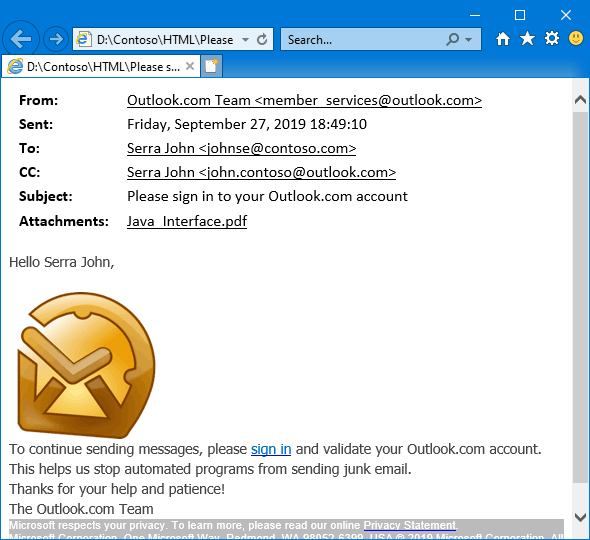Image resolution: width=590 pixels, height=540 pixels.
Task: Close the browser window
Action: 566,15
